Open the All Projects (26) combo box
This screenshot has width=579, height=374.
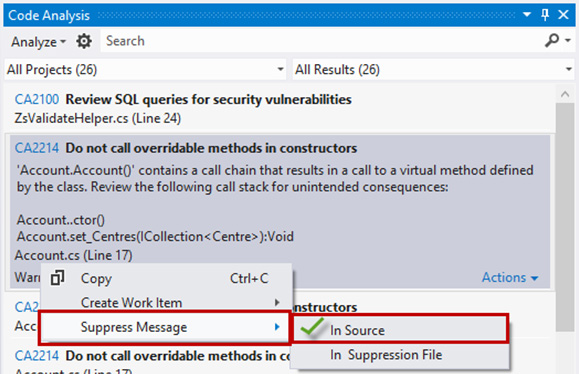point(145,69)
